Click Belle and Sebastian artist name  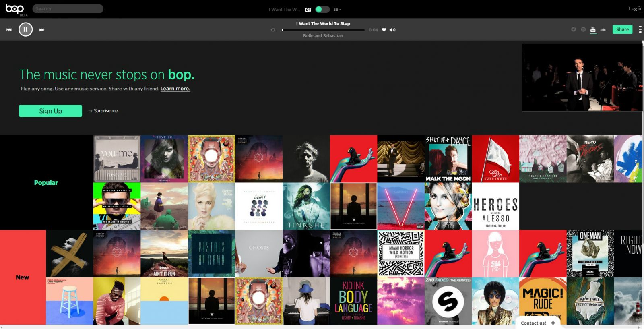pyautogui.click(x=323, y=36)
